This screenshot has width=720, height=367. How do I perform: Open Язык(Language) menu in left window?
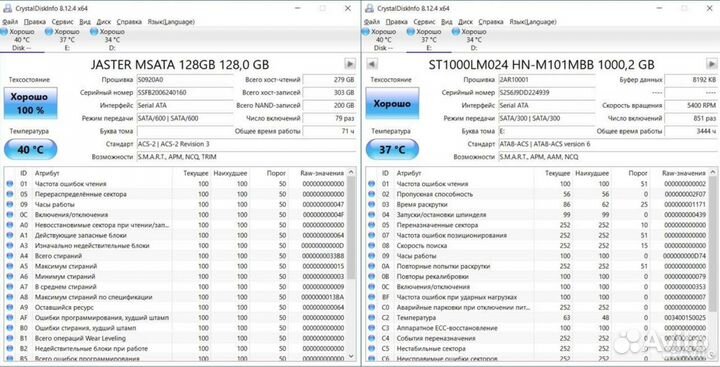click(171, 22)
